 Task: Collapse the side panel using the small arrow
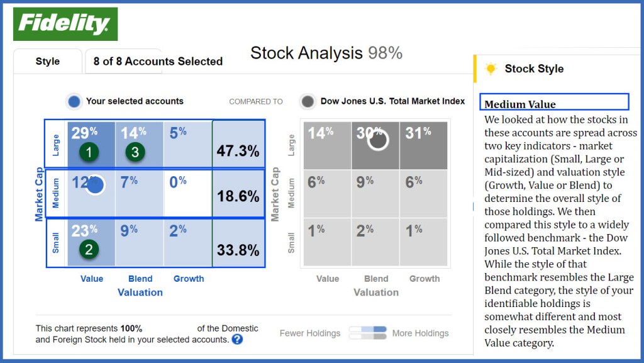[474, 206]
